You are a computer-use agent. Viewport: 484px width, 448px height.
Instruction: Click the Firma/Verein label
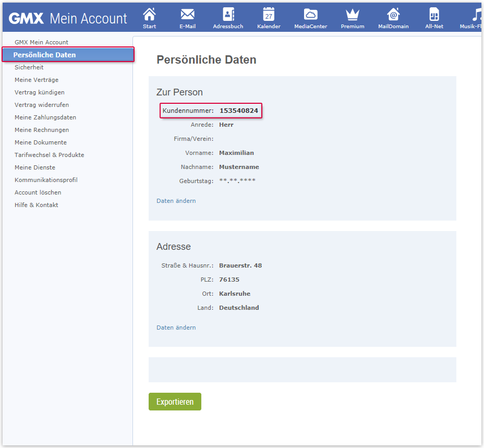[x=193, y=139]
